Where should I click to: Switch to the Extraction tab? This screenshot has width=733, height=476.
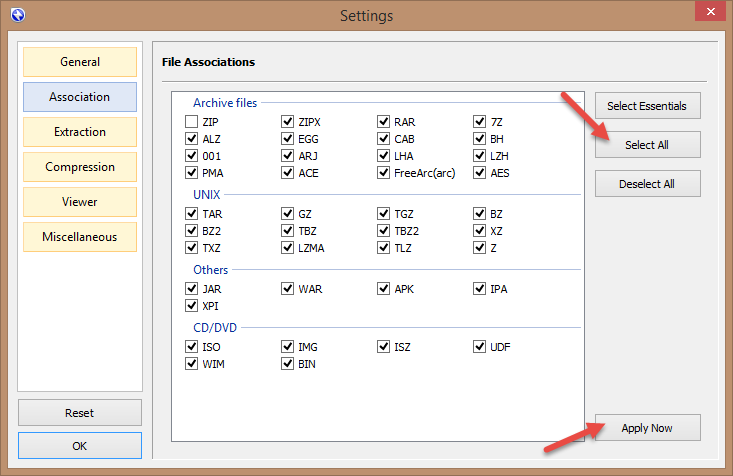tap(80, 132)
